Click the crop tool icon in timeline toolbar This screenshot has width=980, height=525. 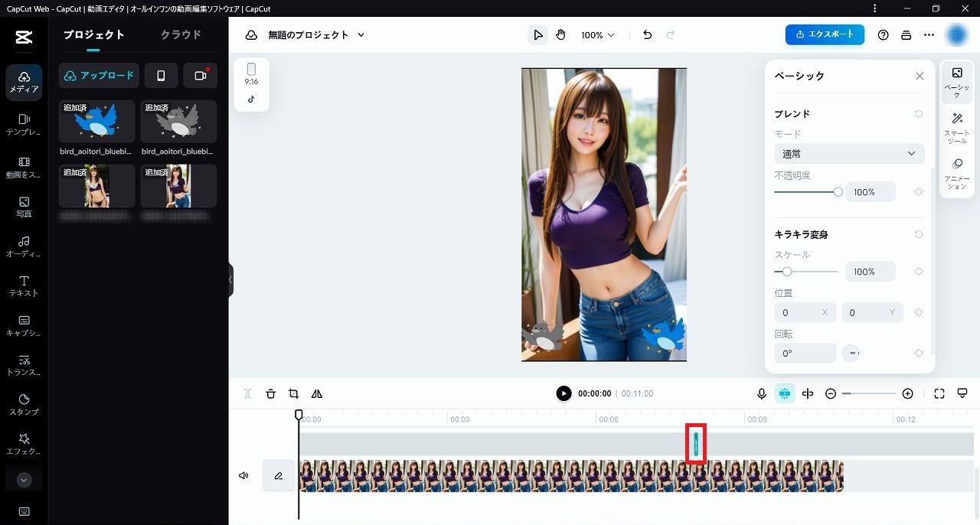pos(293,393)
